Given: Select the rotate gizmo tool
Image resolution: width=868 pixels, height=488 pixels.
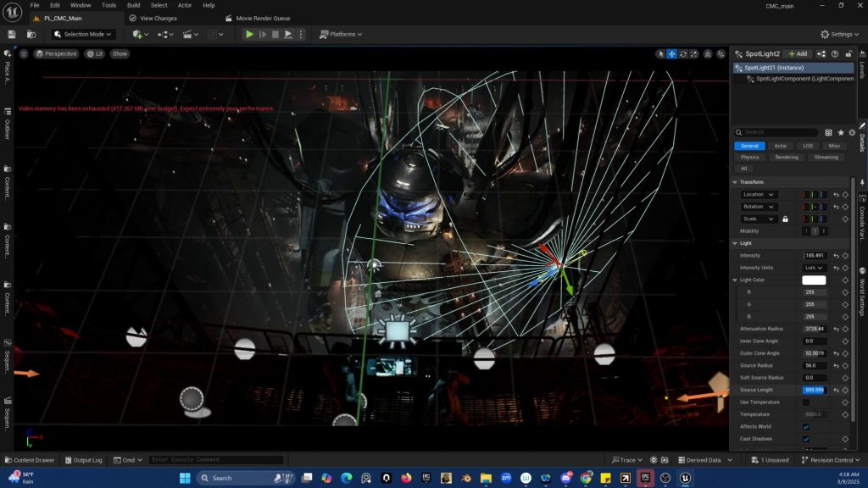Looking at the screenshot, I should 683,53.
